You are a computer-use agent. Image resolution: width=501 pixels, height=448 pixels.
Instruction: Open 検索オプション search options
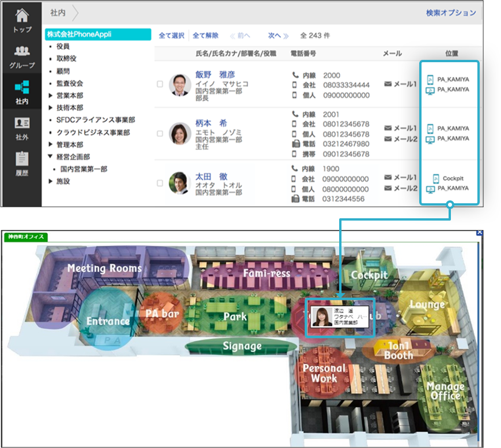tap(451, 13)
